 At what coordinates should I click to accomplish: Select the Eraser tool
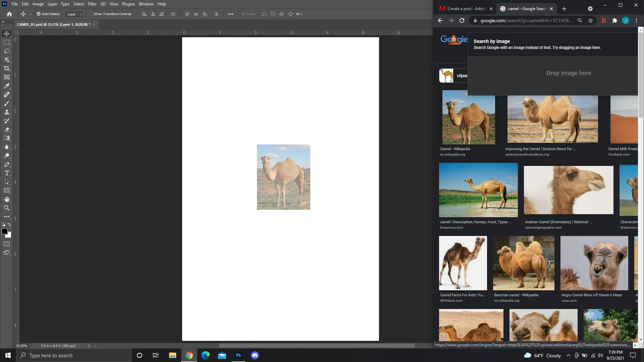point(7,129)
